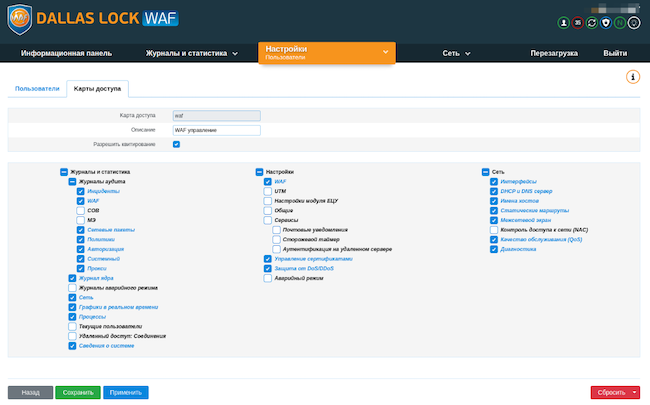Enable Контроль доступа к сети (NAC) checkbox
Image resolution: width=650 pixels, height=405 pixels.
[x=494, y=230]
